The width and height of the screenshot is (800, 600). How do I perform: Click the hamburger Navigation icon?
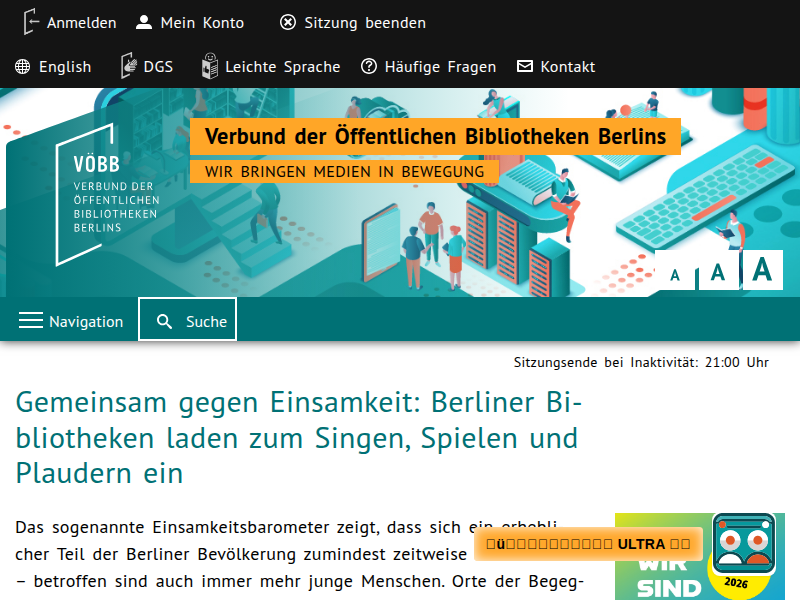[31, 320]
